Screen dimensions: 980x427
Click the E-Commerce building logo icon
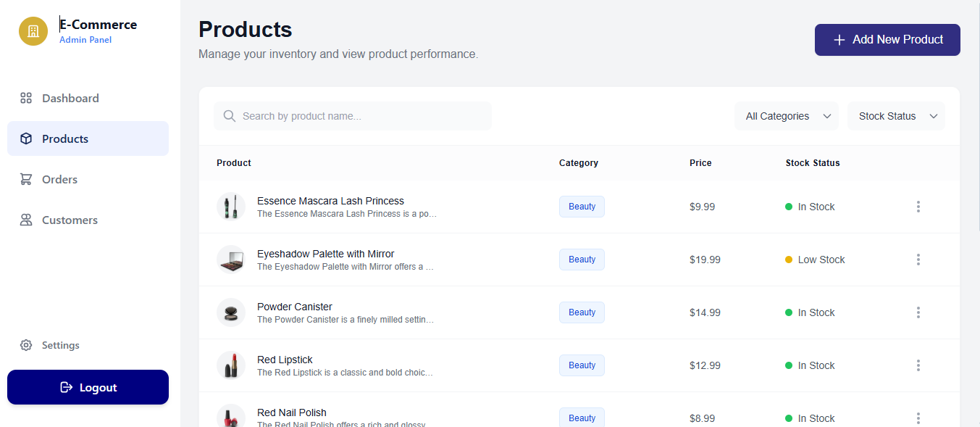33,31
